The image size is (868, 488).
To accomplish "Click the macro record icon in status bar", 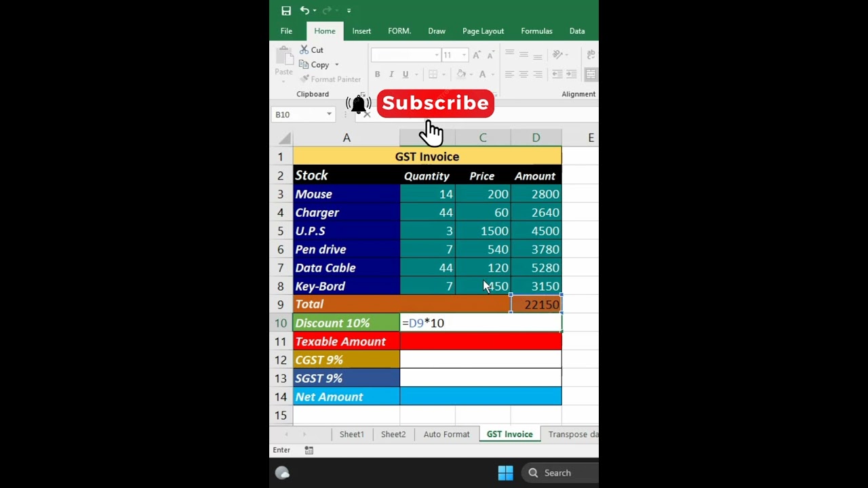I will [309, 450].
